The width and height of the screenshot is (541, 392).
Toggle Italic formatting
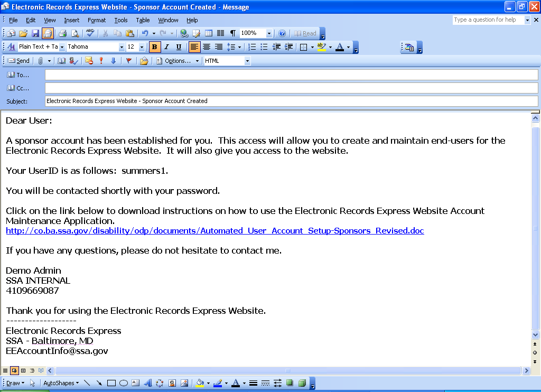click(166, 47)
